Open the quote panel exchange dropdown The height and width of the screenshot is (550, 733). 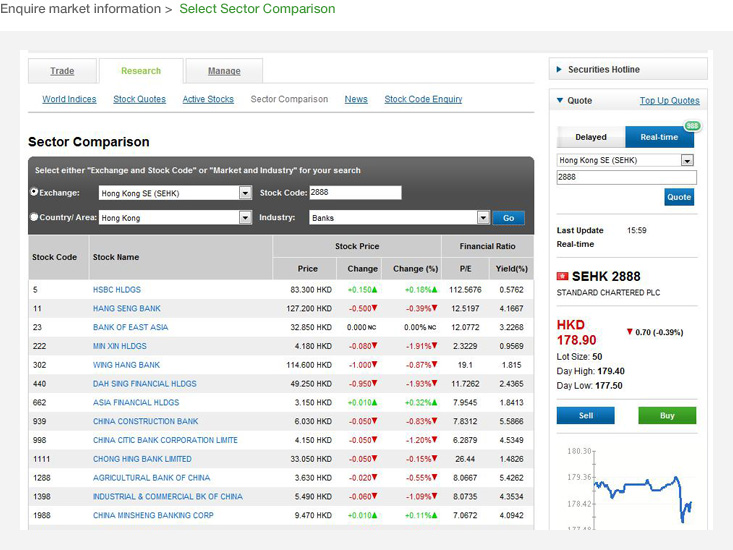coord(625,160)
